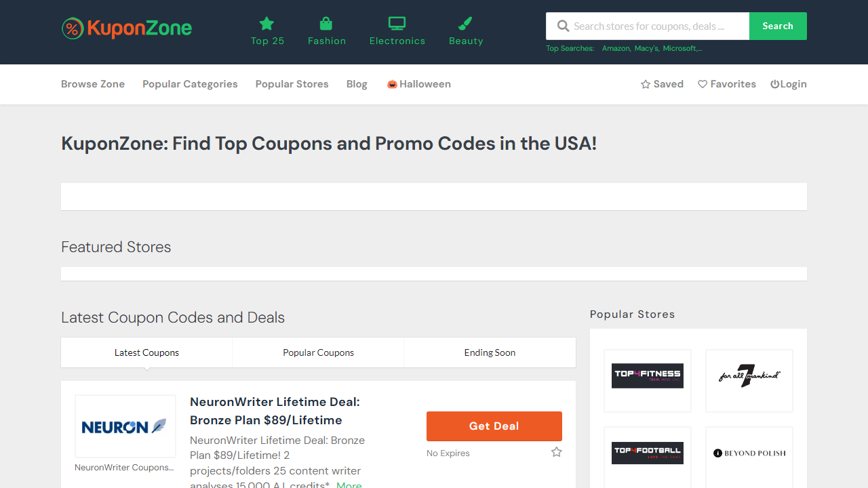Viewport: 868px width, 488px height.
Task: Save the NeuronWriter deal with the star
Action: (557, 452)
